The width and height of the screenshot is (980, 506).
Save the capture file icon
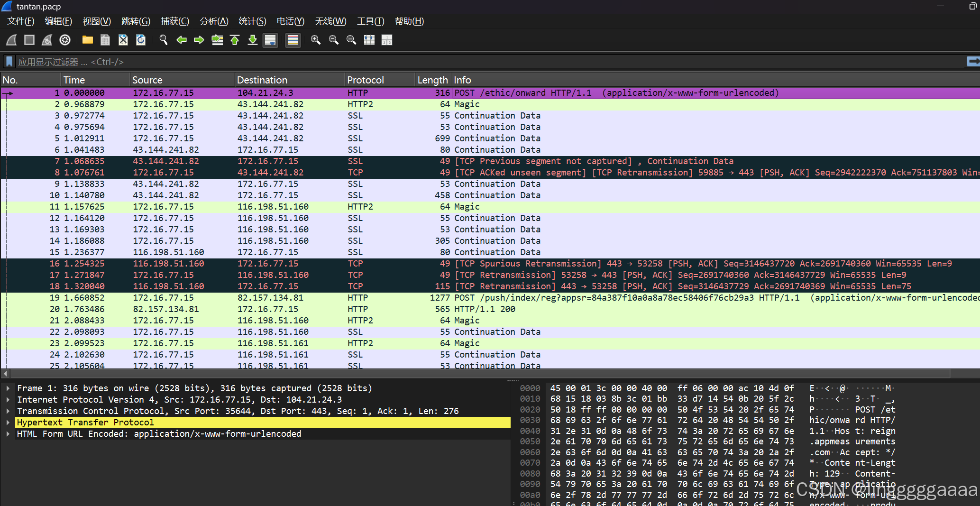click(105, 40)
